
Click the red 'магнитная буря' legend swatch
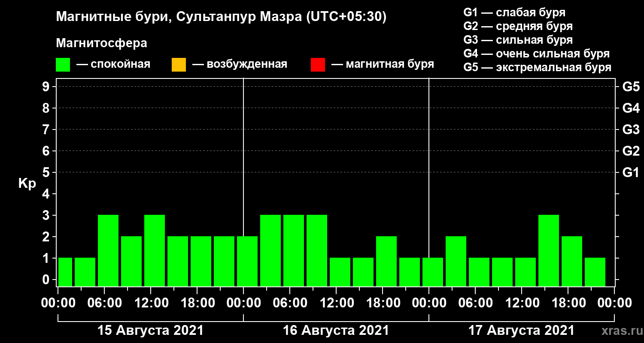(x=318, y=65)
